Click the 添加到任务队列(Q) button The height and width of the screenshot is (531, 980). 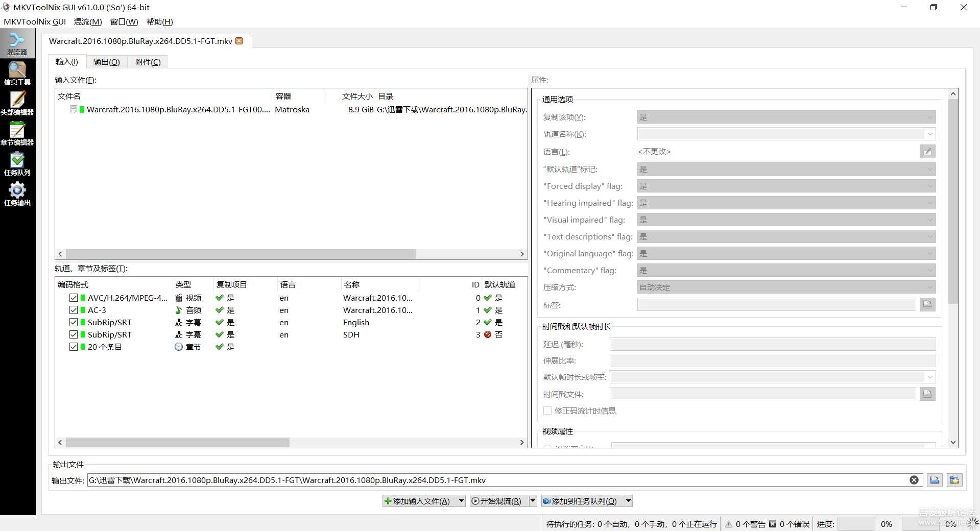[582, 501]
